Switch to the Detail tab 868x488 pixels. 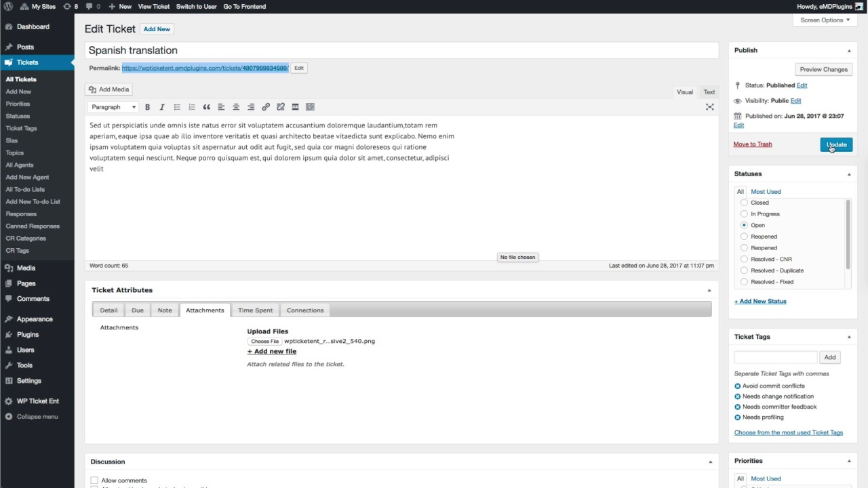(108, 310)
